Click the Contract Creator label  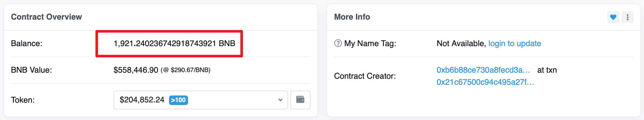(x=365, y=76)
